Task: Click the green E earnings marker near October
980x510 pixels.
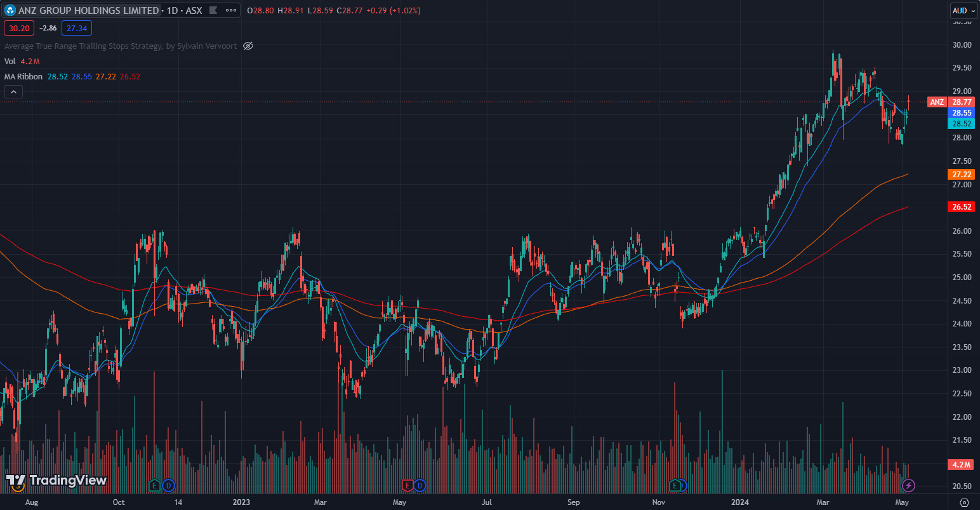Action: (x=154, y=486)
